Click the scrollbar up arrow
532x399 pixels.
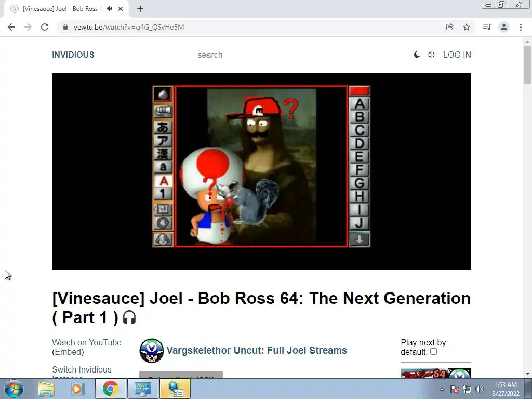tap(527, 42)
